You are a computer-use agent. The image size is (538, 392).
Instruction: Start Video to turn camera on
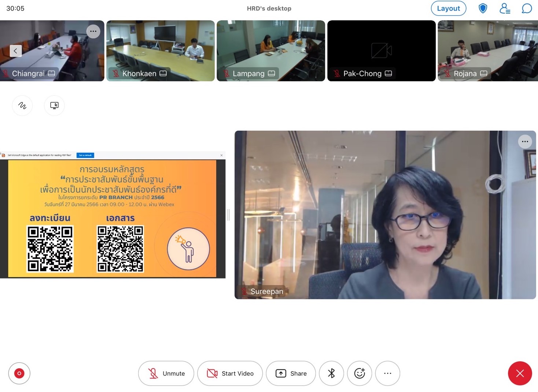click(230, 373)
